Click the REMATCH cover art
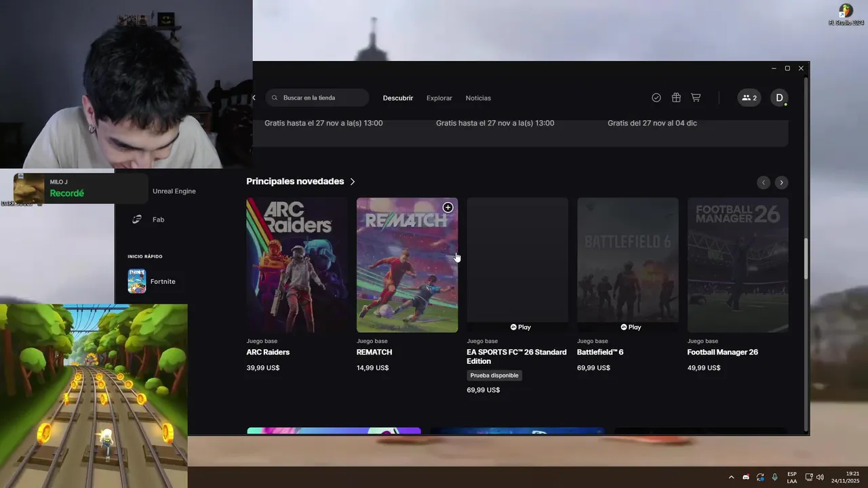The image size is (868, 488). coord(407,265)
